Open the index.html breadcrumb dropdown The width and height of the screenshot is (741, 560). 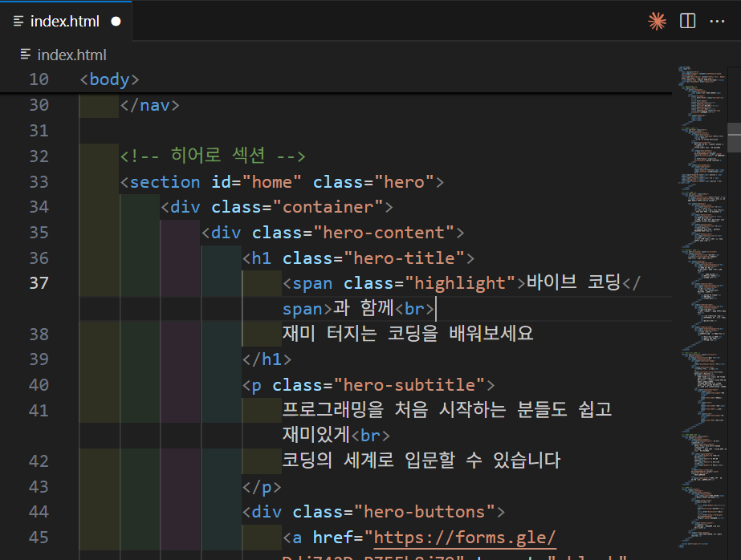pyautogui.click(x=71, y=55)
